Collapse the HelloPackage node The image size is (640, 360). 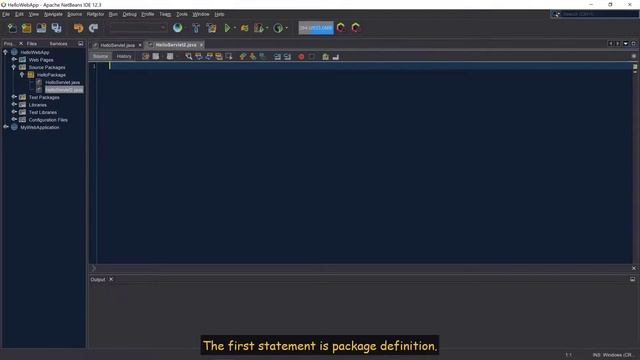(22, 75)
